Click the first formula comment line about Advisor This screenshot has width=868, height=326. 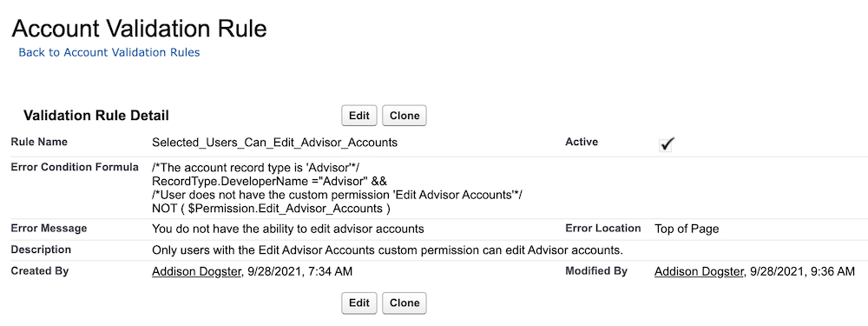[x=257, y=168]
